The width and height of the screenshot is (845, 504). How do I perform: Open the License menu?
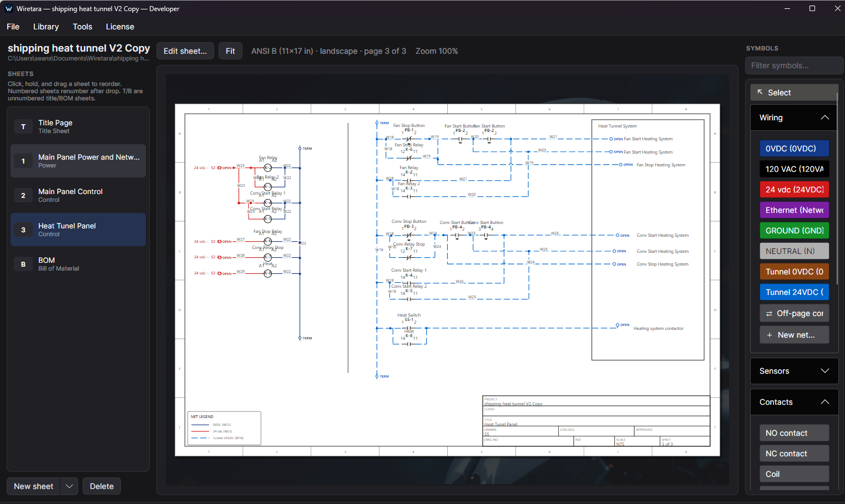[x=120, y=27]
